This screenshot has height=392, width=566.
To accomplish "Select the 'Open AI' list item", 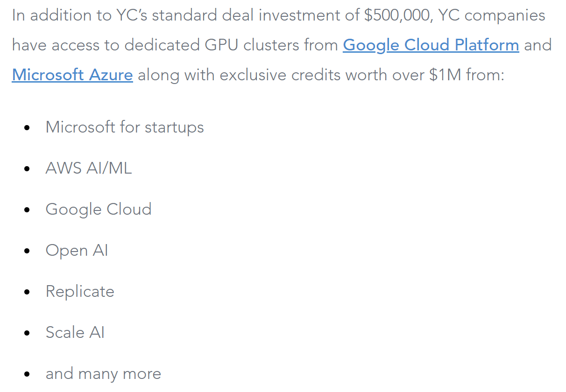I will (x=77, y=251).
